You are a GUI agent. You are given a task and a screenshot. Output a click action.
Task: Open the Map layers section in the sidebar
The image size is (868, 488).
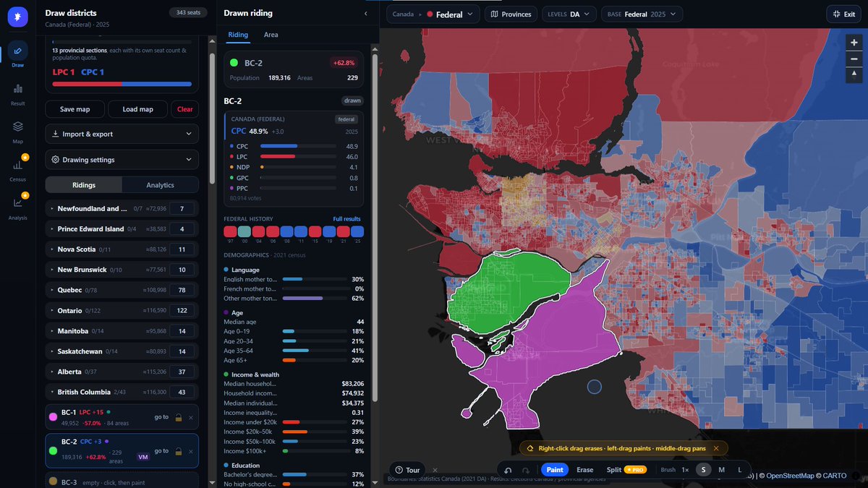[18, 131]
